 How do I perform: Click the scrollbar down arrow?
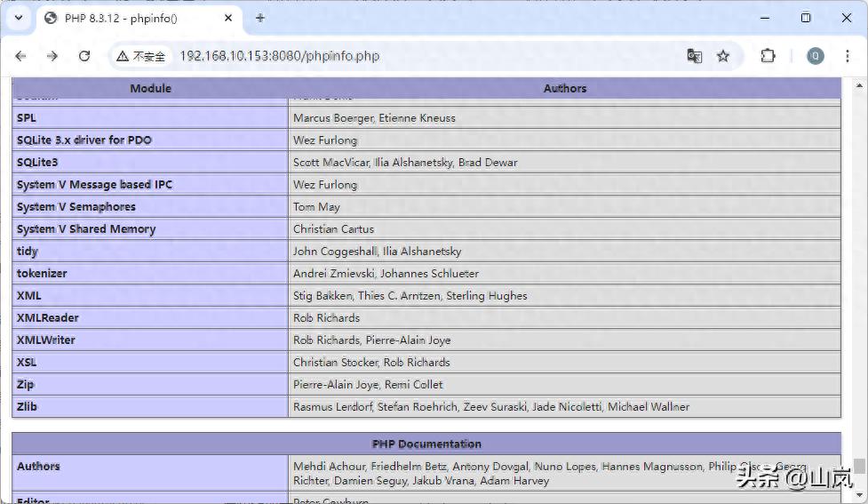point(859,496)
